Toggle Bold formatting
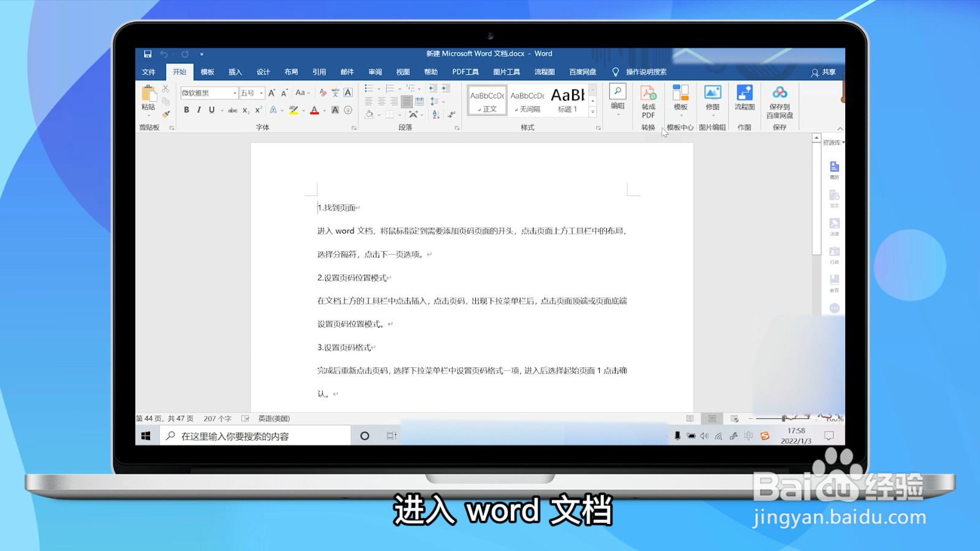The image size is (980, 551). click(x=186, y=110)
